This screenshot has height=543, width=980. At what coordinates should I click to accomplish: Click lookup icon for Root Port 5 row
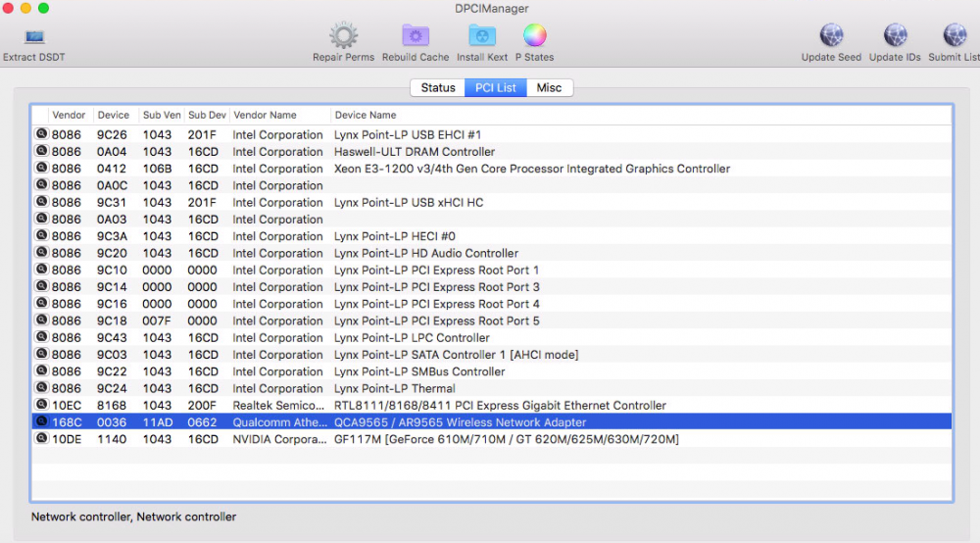pyautogui.click(x=41, y=320)
